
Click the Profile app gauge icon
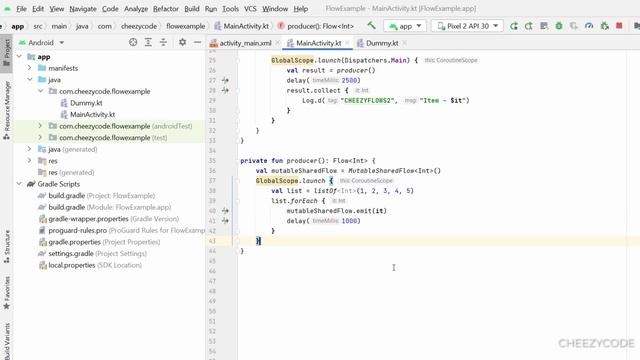589,26
